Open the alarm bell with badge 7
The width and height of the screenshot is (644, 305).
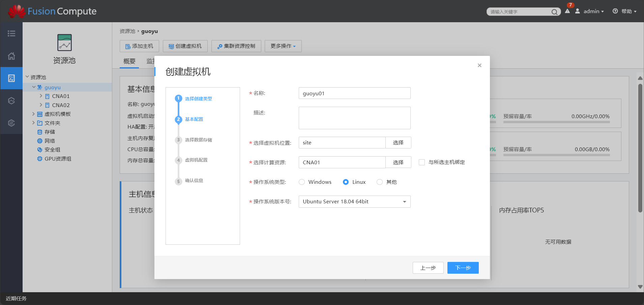567,11
